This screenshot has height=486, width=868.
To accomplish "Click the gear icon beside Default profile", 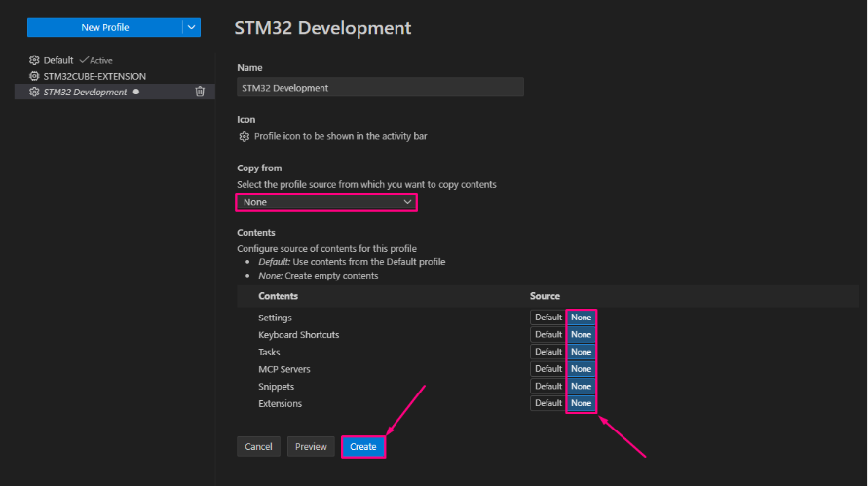I will pos(34,60).
